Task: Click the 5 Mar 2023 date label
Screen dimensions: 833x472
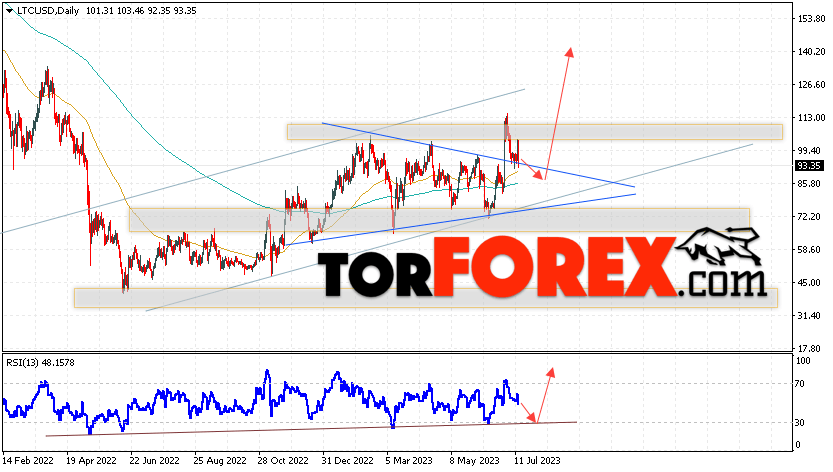Action: tap(409, 460)
